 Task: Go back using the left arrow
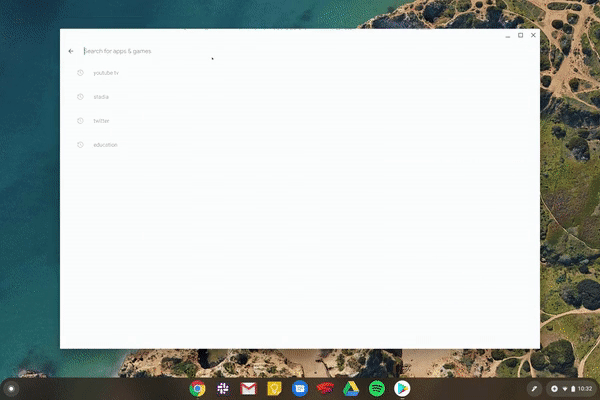(x=71, y=51)
